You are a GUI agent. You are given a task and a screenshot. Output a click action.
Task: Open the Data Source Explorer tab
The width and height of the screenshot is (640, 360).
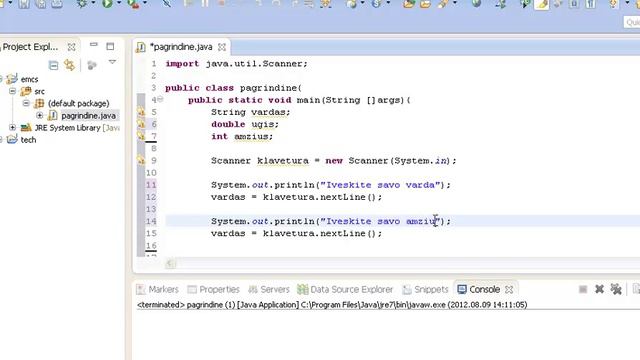tap(345, 289)
